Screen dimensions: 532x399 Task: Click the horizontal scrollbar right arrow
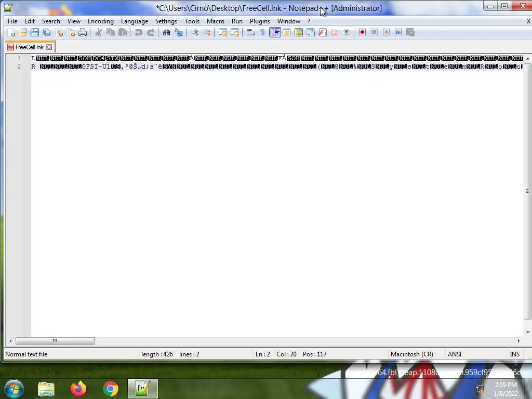[518, 341]
